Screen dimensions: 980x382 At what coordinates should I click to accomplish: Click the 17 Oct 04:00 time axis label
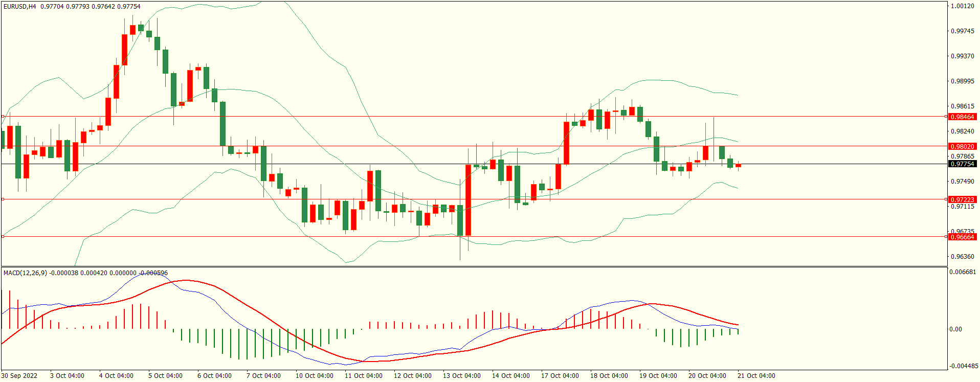(560, 376)
